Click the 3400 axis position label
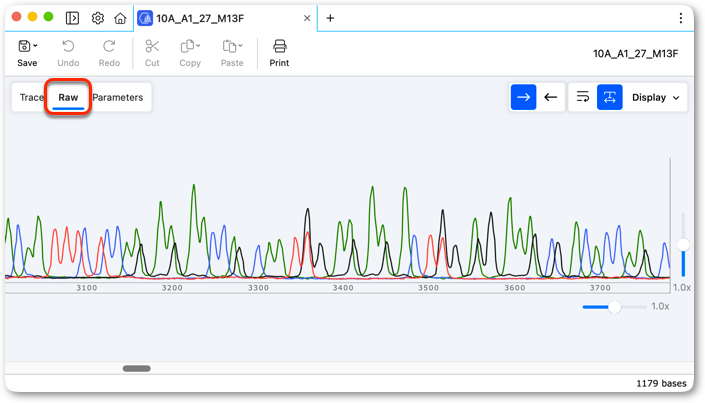 pyautogui.click(x=343, y=288)
